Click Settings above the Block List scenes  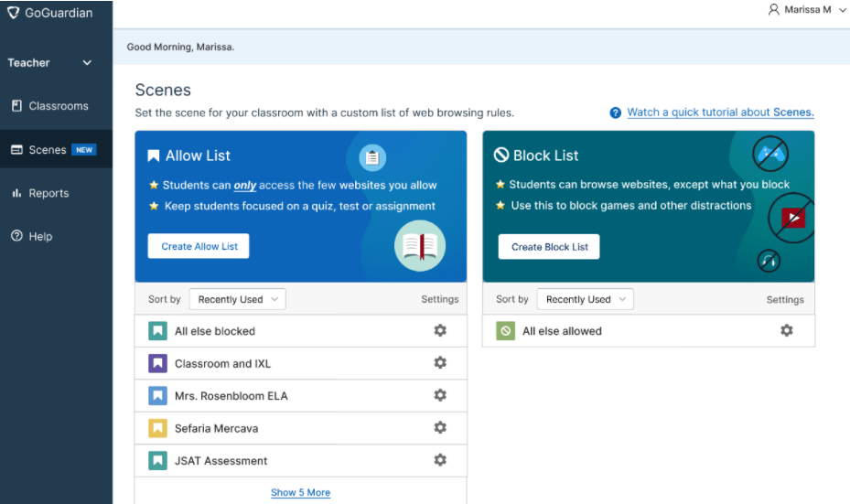785,300
